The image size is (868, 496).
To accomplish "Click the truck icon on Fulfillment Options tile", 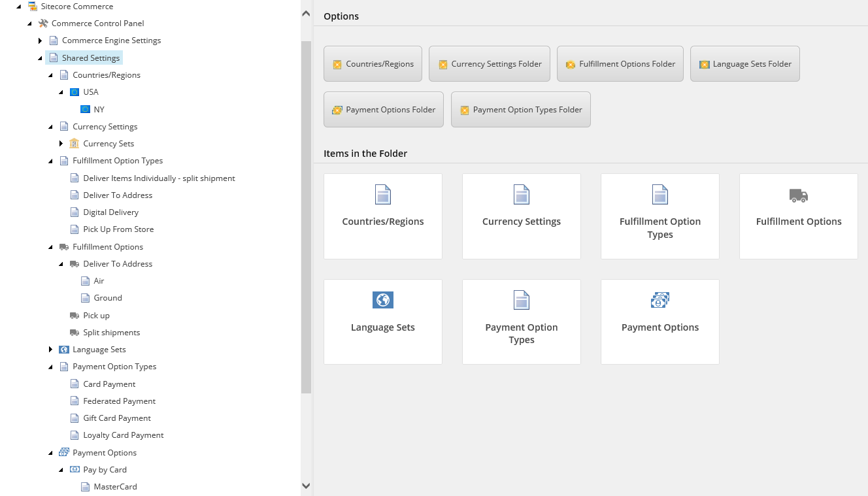I will [x=799, y=195].
